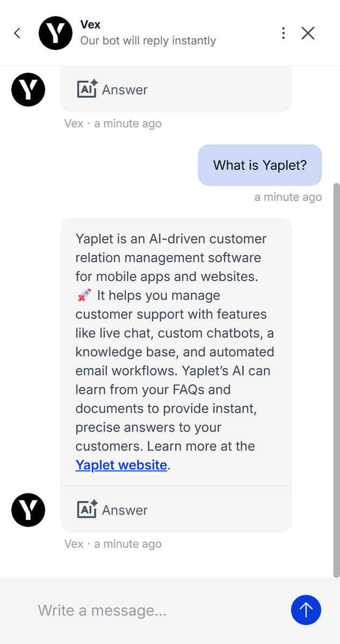Click the rocket emoji in the reply
Image resolution: width=340 pixels, height=644 pixels.
click(x=84, y=296)
